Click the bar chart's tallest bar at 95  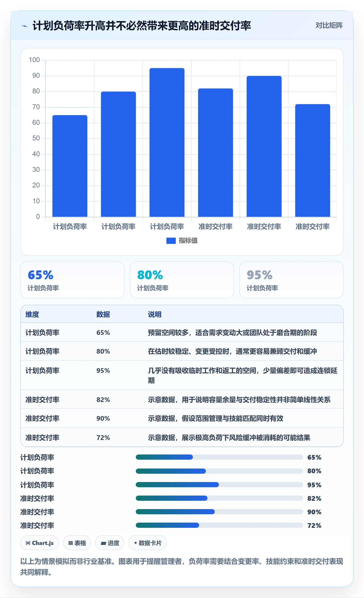167,142
